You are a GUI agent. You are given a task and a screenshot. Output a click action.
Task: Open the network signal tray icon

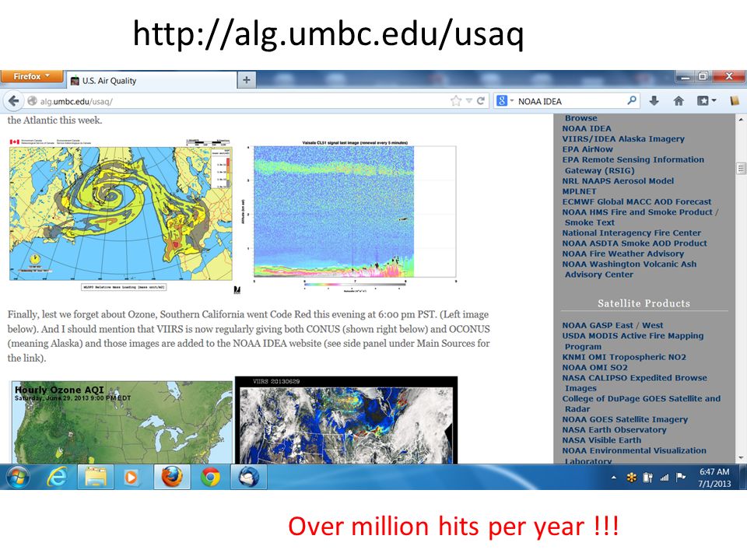(x=664, y=477)
